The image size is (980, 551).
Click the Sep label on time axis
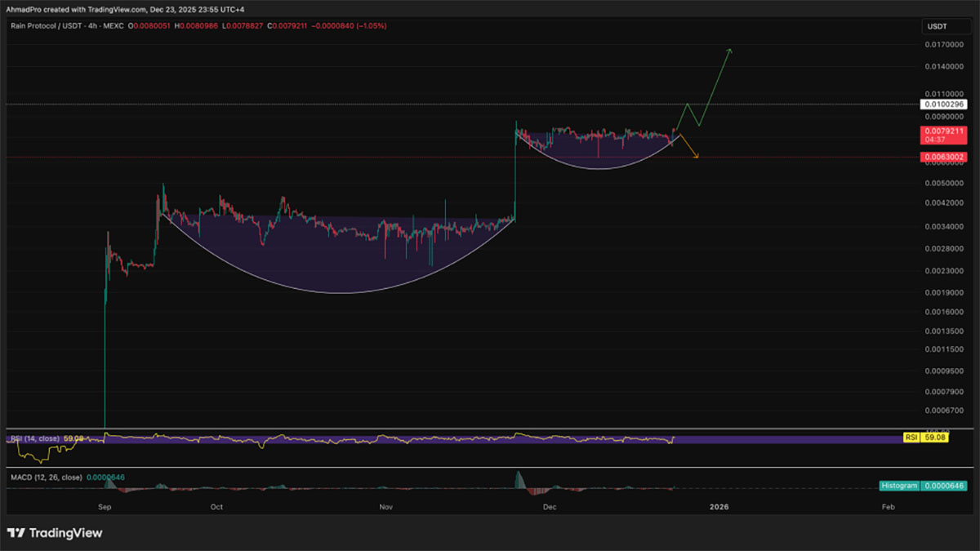tap(105, 507)
